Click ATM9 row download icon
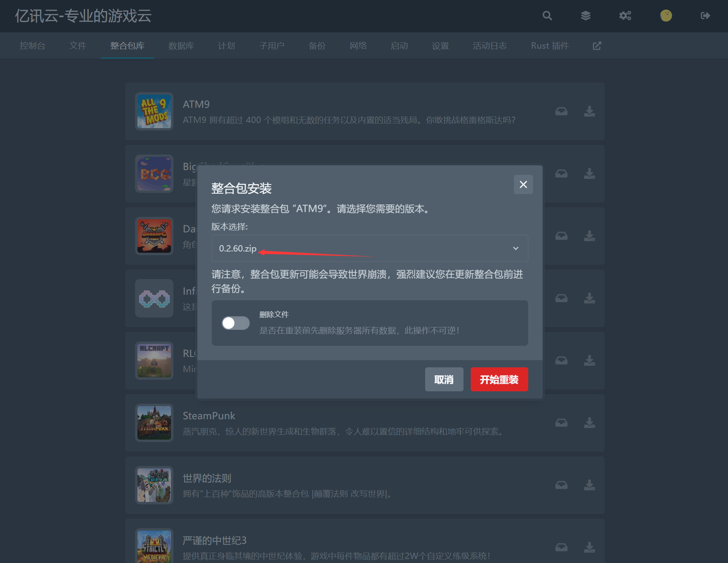728x563 pixels. pyautogui.click(x=589, y=111)
